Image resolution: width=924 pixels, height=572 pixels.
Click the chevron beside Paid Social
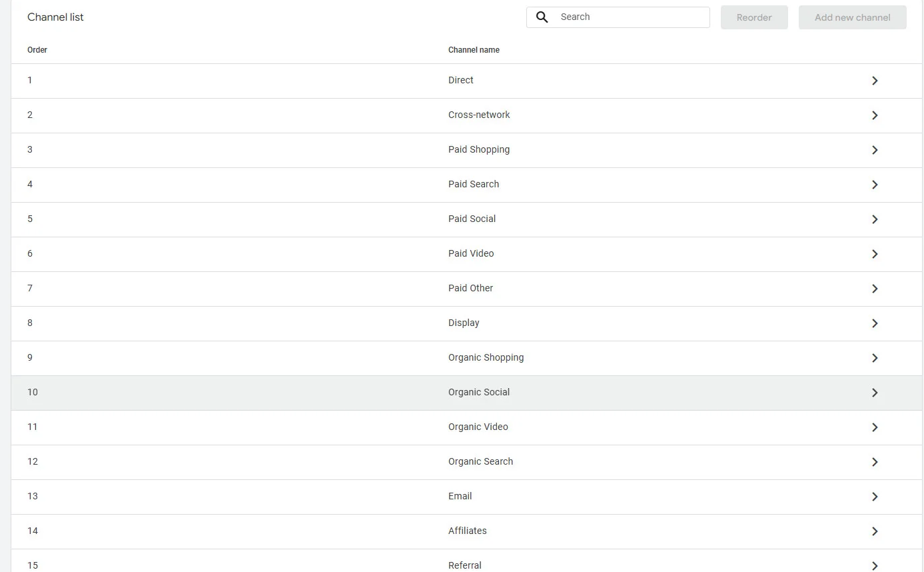pyautogui.click(x=875, y=219)
